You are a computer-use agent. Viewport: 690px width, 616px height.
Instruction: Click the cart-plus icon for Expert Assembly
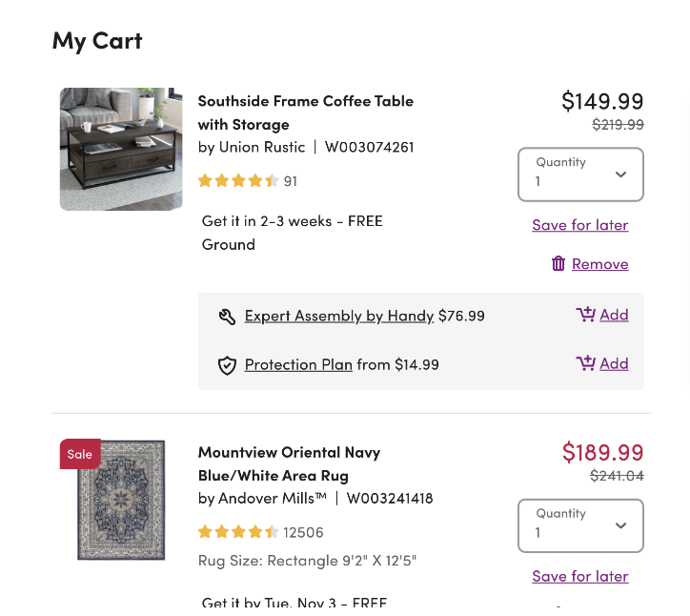pyautogui.click(x=586, y=315)
